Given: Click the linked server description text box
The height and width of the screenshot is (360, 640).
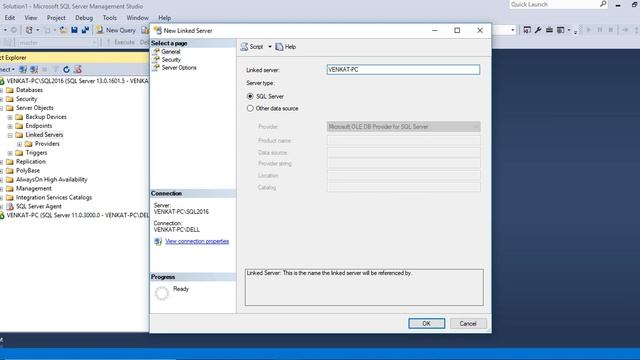Looking at the screenshot, I should tap(364, 287).
